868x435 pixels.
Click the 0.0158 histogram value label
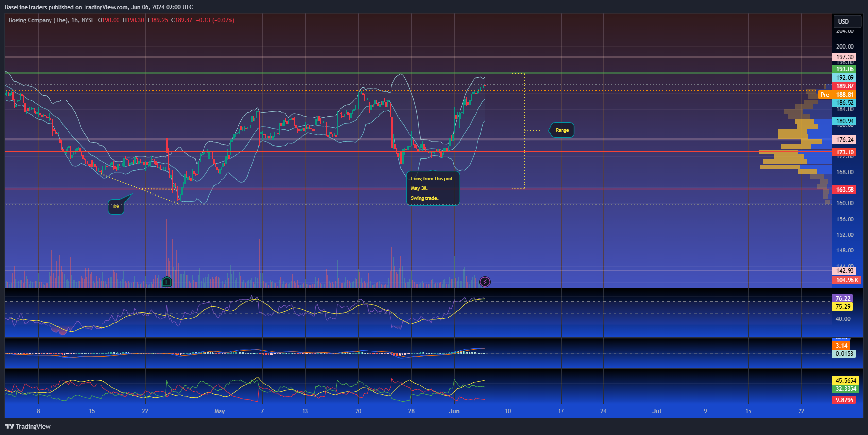844,354
